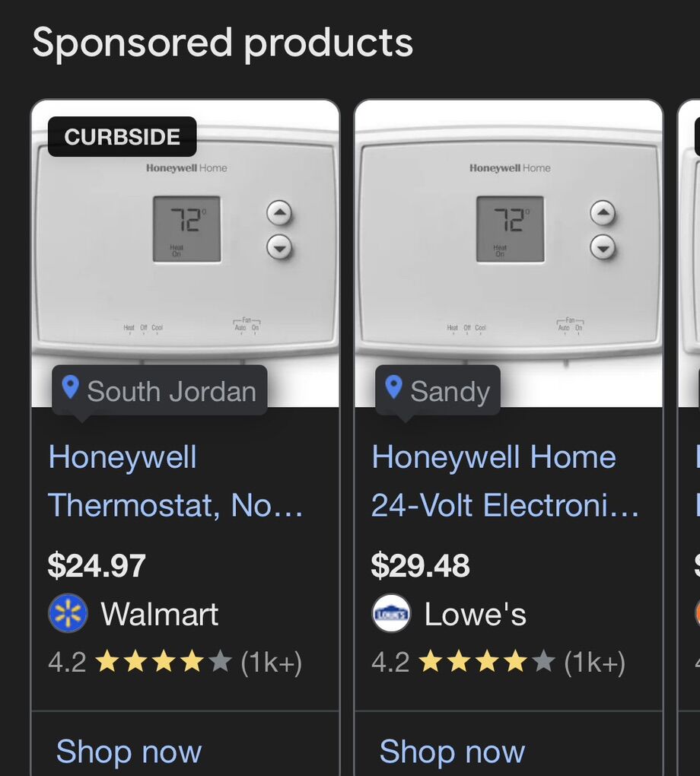Click the down arrow on Lowe's thermostat image
This screenshot has height=776, width=700.
pos(603,246)
